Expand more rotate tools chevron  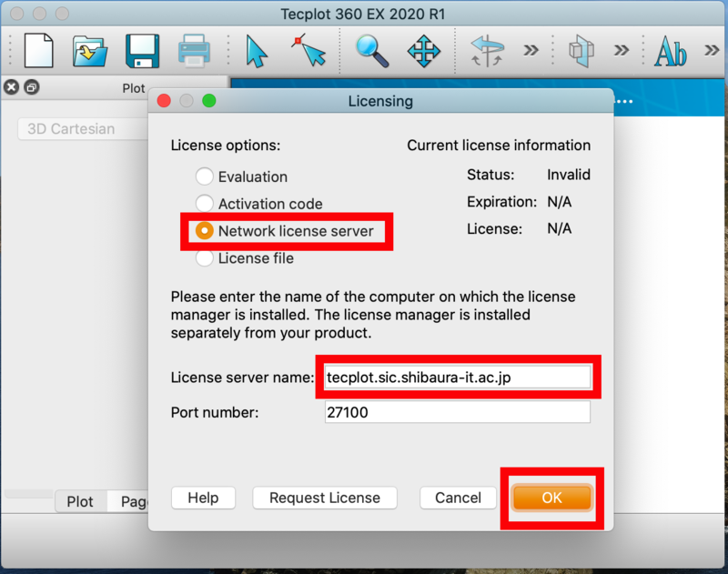pyautogui.click(x=531, y=50)
